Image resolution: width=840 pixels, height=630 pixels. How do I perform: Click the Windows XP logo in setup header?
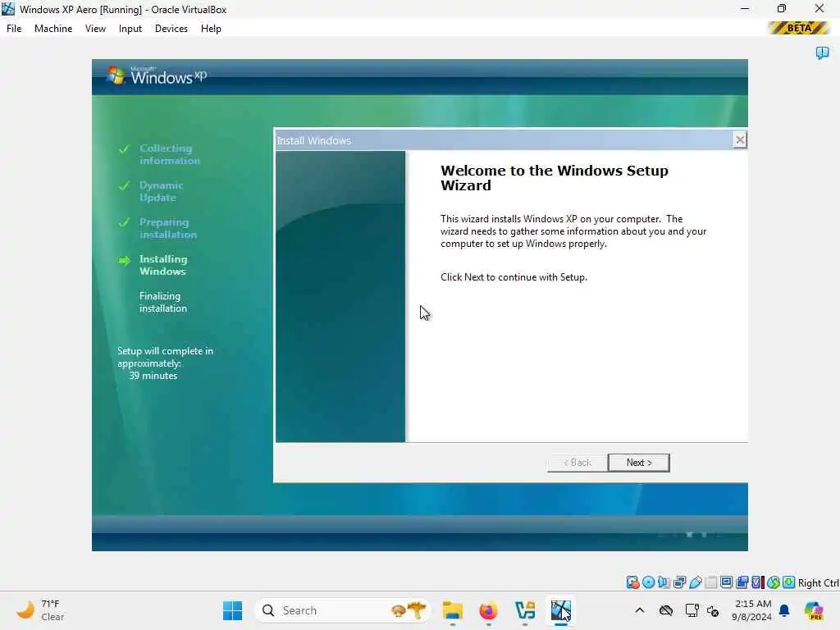[x=157, y=75]
